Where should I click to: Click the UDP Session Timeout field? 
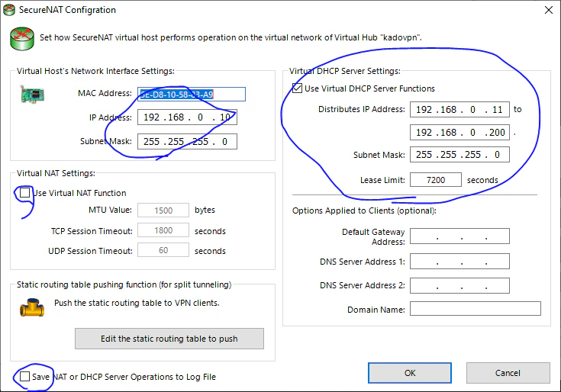coord(163,250)
